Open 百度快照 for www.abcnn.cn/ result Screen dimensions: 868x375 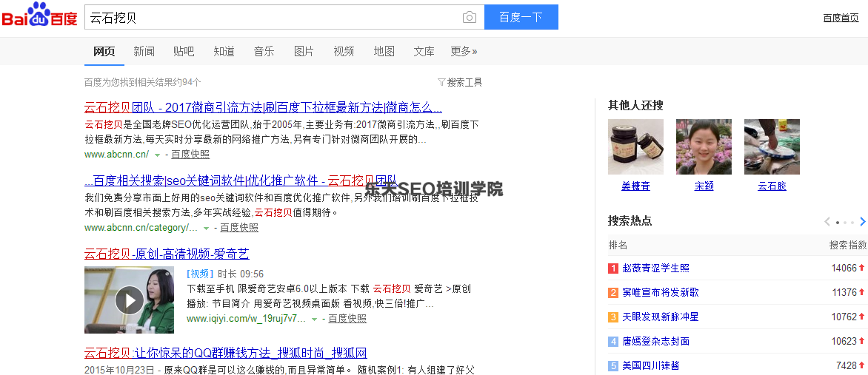[x=190, y=155]
